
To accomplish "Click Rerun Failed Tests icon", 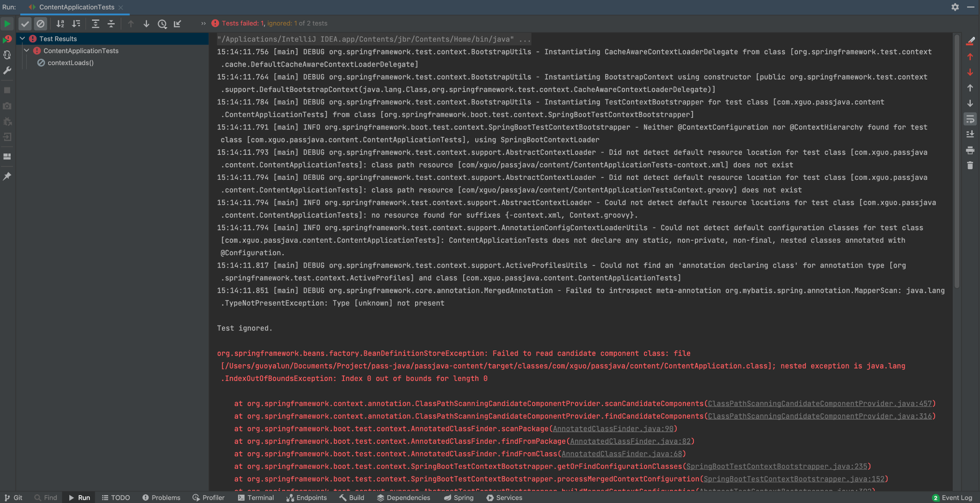I will 7,39.
